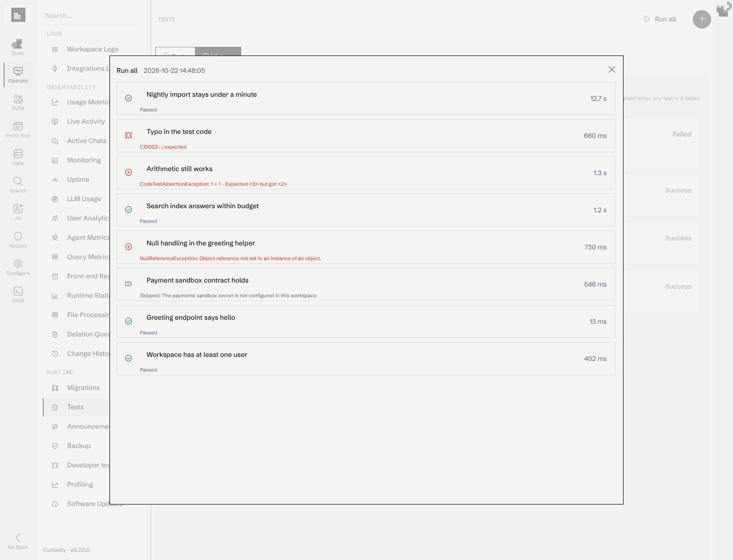Viewport: 733px width, 560px height.
Task: Open Workspace Logs
Action: click(x=93, y=49)
